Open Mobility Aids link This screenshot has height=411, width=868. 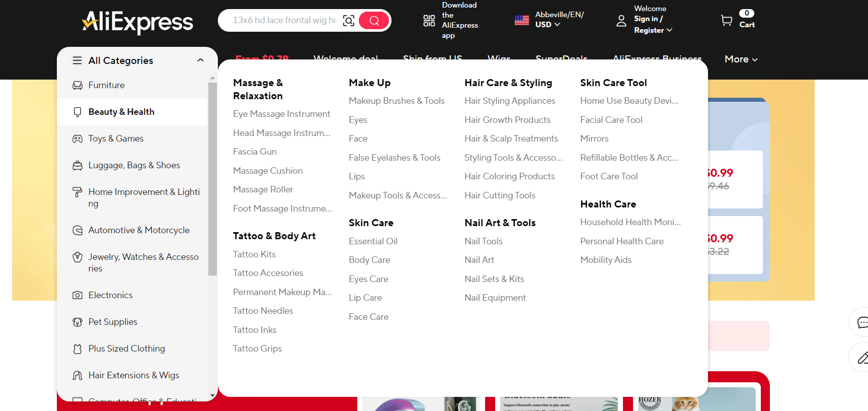(x=606, y=260)
